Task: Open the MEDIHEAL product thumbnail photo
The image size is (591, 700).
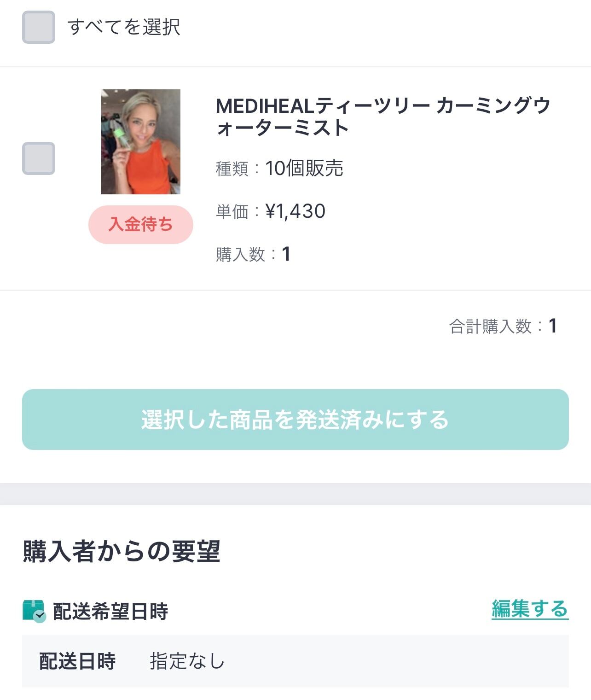Action: coord(141,142)
